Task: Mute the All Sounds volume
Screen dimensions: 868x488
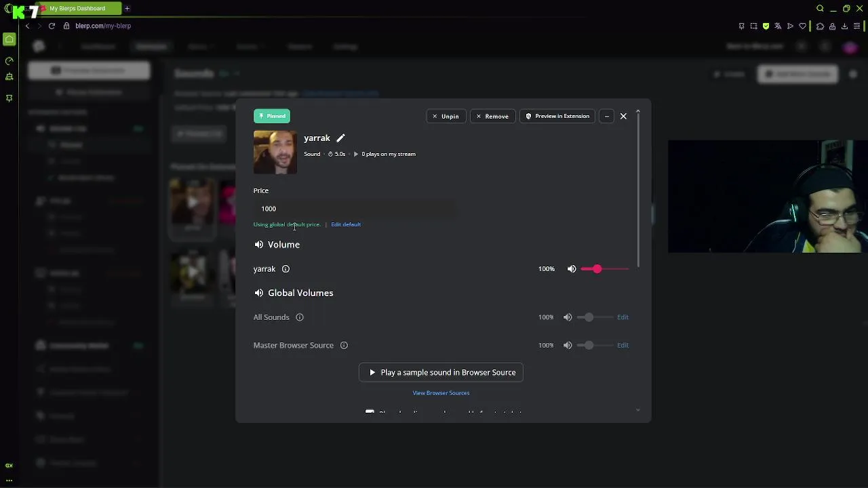Action: pos(568,317)
